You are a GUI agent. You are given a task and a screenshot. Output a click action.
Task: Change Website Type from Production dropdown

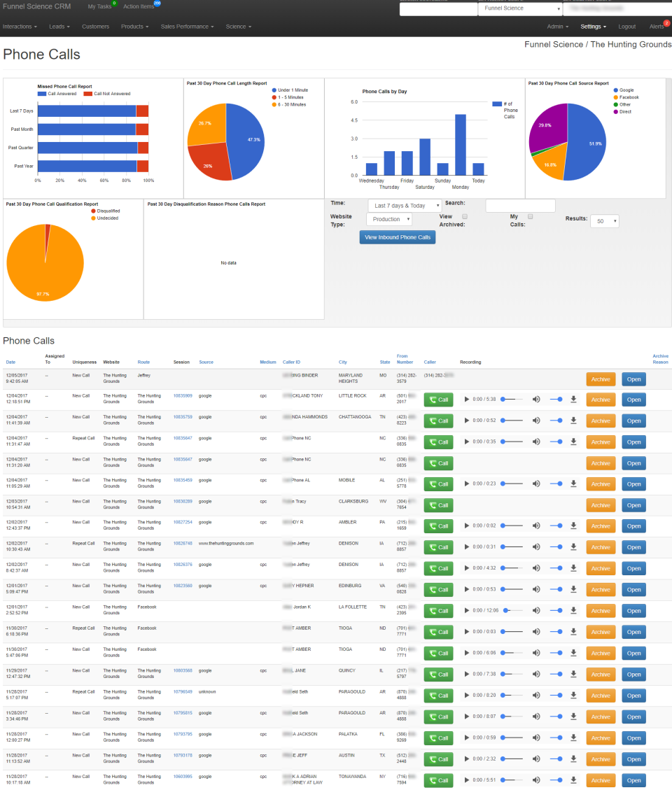point(388,219)
